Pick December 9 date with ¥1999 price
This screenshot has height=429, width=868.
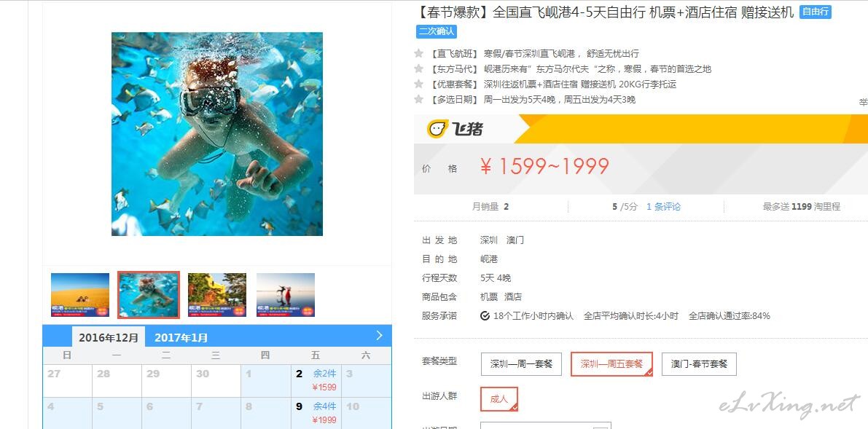316,413
